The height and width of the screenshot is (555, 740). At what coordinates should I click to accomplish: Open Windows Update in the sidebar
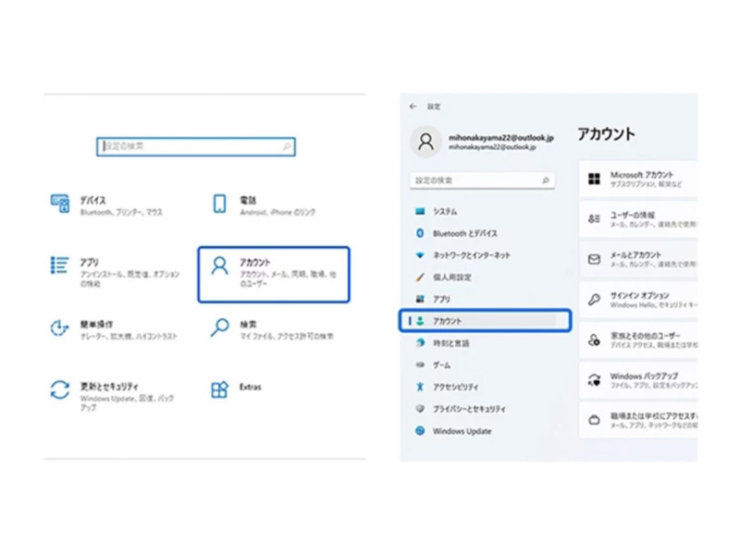click(x=461, y=431)
